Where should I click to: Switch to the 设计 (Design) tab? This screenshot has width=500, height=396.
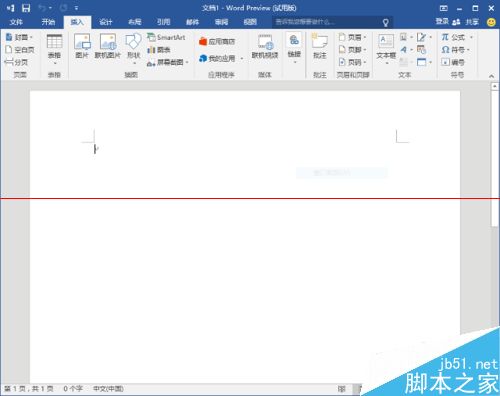tap(106, 22)
